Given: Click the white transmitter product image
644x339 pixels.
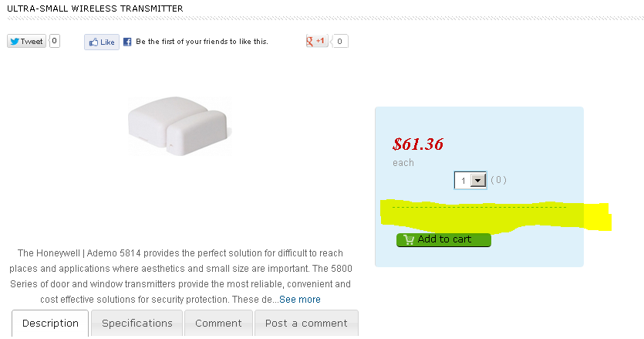Looking at the screenshot, I should tap(179, 123).
